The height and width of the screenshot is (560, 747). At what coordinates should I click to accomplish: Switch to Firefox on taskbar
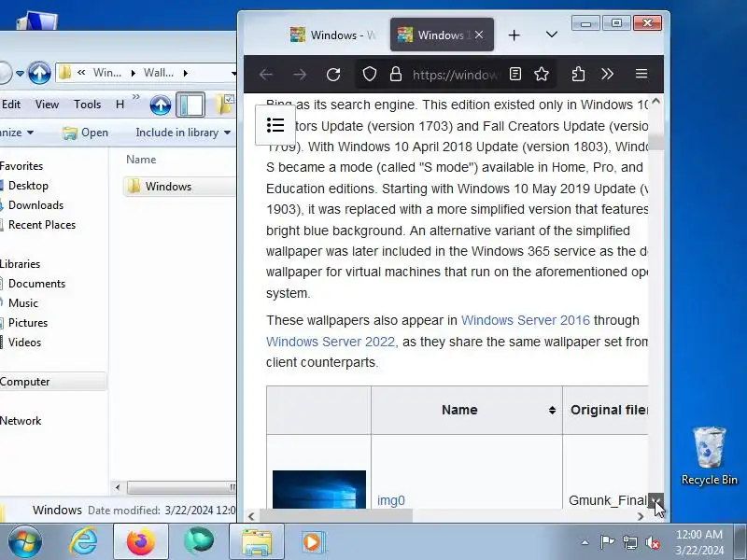(x=141, y=541)
